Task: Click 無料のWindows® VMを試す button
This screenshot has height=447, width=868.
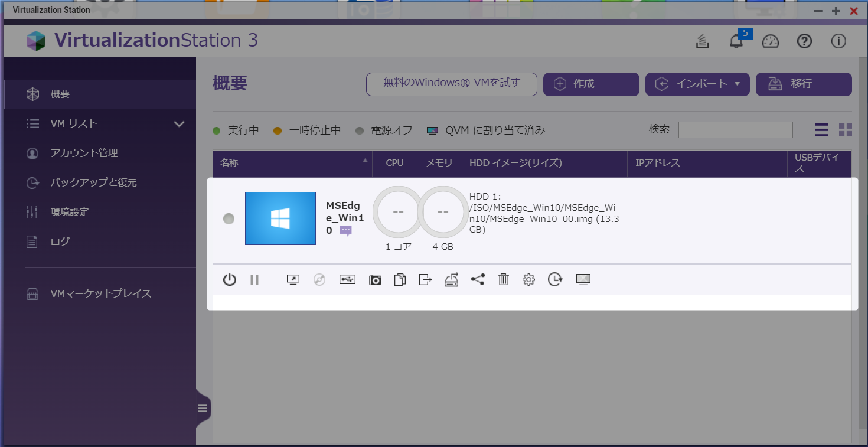Action: pyautogui.click(x=452, y=84)
